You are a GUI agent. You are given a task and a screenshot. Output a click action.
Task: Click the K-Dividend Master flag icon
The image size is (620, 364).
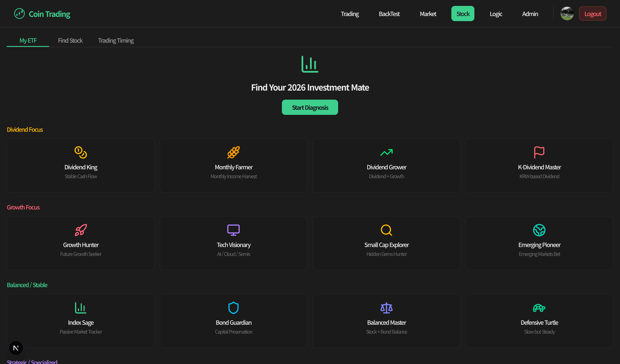click(539, 152)
